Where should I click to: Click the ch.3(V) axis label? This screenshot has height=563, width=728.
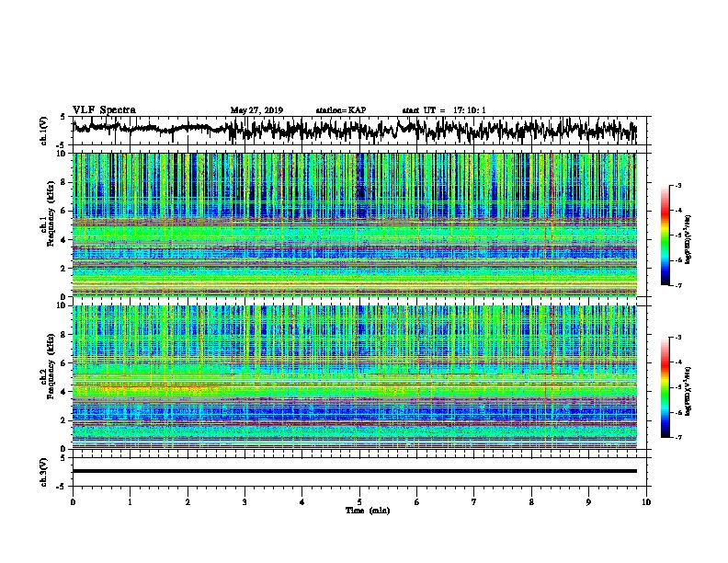(44, 472)
